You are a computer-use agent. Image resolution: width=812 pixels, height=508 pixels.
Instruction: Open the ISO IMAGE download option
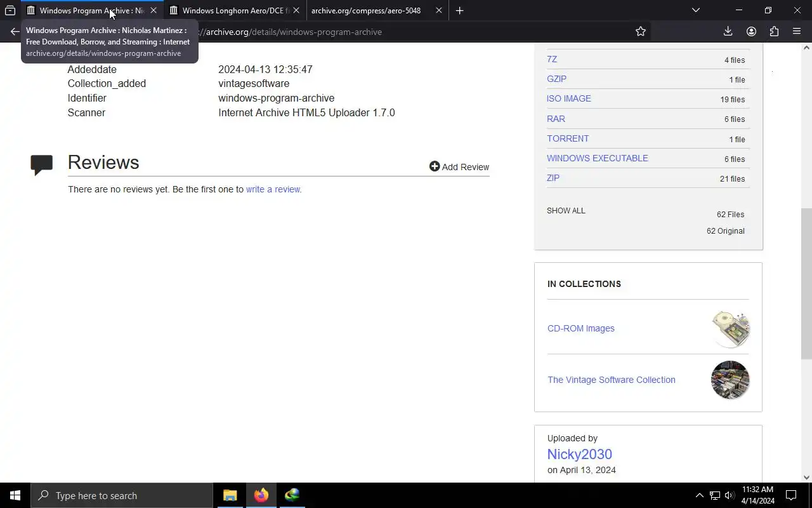(x=569, y=98)
